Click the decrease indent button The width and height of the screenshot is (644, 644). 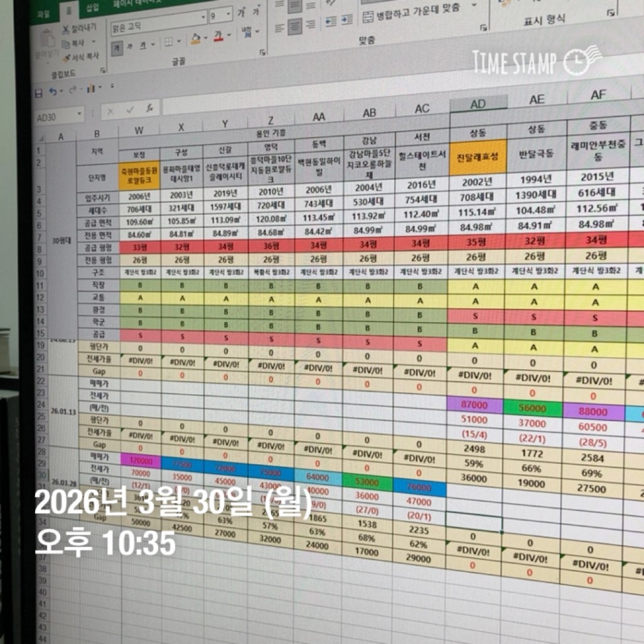coord(331,21)
